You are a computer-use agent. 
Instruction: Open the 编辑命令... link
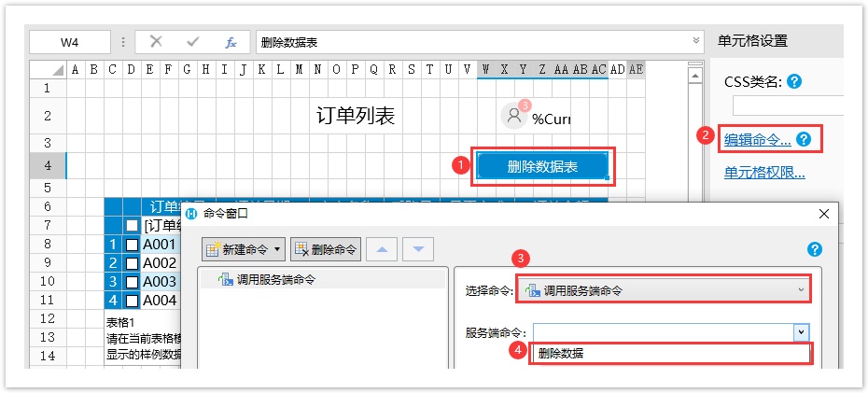757,140
